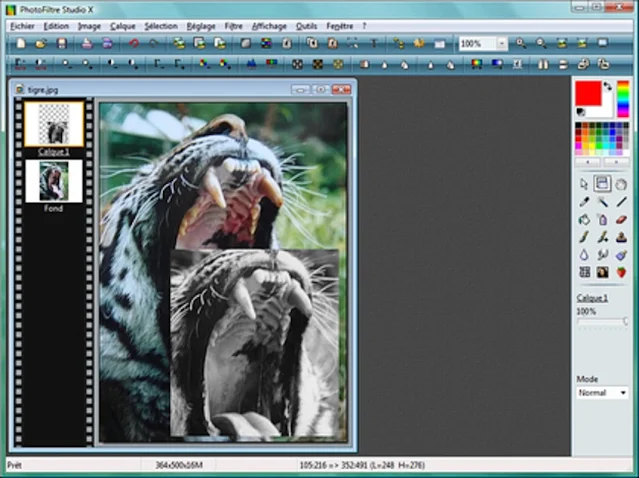Open the Filtre menu

click(x=234, y=26)
